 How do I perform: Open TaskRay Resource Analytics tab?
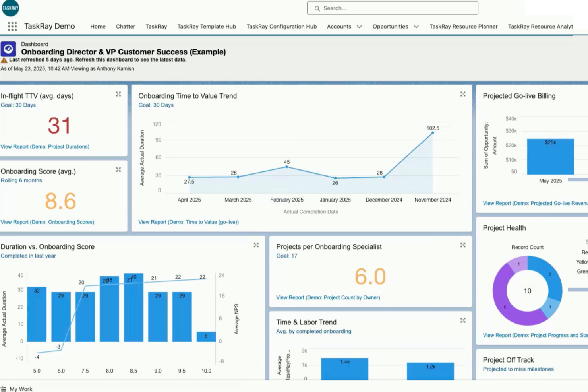[x=540, y=27]
